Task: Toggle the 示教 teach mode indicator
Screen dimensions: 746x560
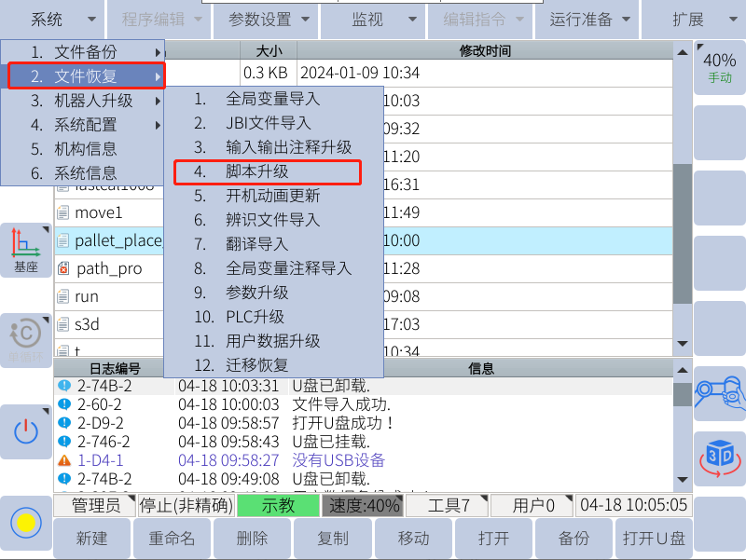Action: [278, 506]
